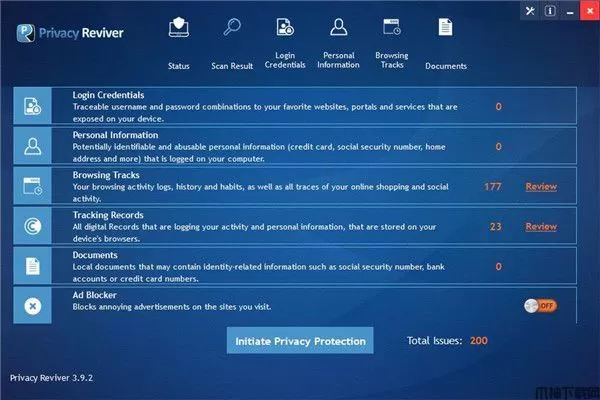Click the Ad Blocker row icon
600x400 pixels.
coord(33,306)
